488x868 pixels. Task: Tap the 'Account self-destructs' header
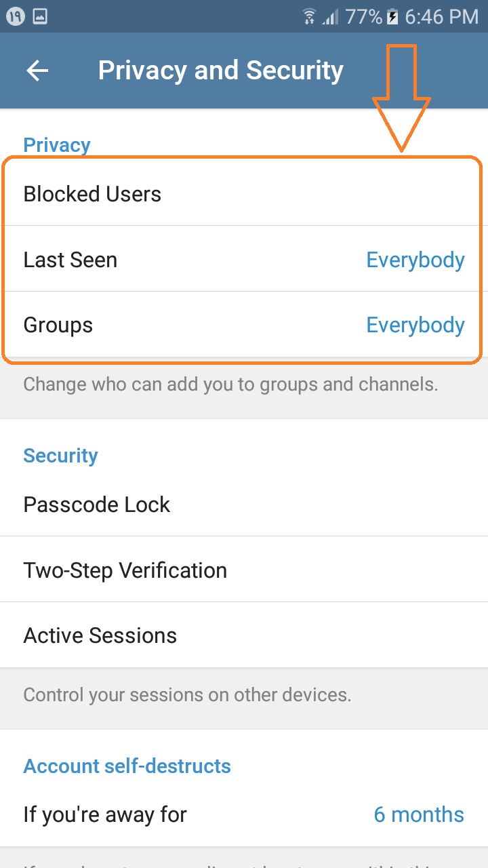127,766
